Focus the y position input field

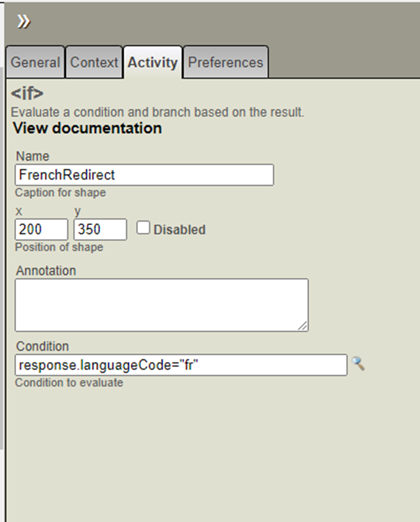99,229
